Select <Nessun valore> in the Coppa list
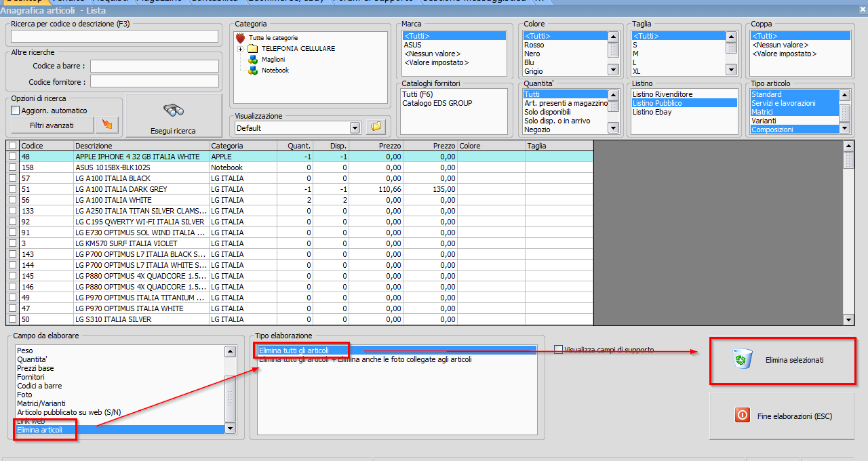Screen dimensions: 868x461 800,45
